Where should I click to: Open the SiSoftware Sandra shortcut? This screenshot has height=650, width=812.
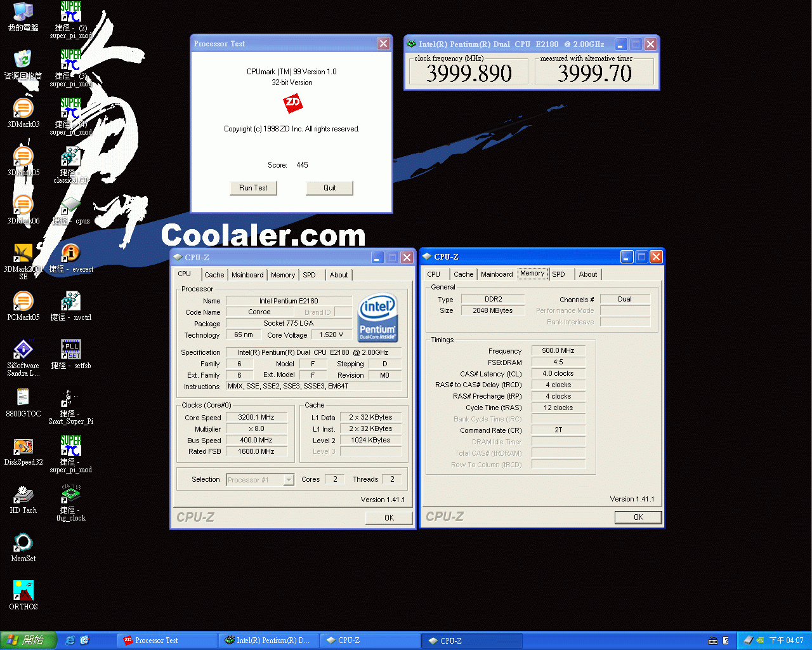point(23,357)
